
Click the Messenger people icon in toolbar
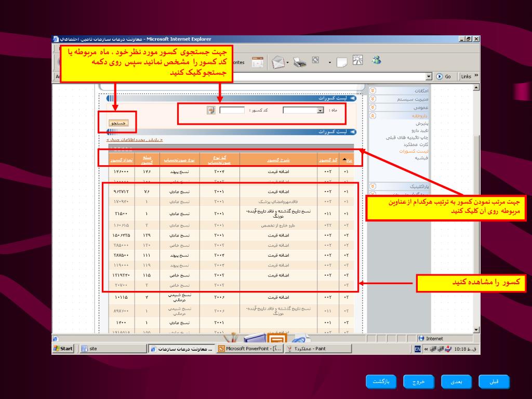click(376, 60)
